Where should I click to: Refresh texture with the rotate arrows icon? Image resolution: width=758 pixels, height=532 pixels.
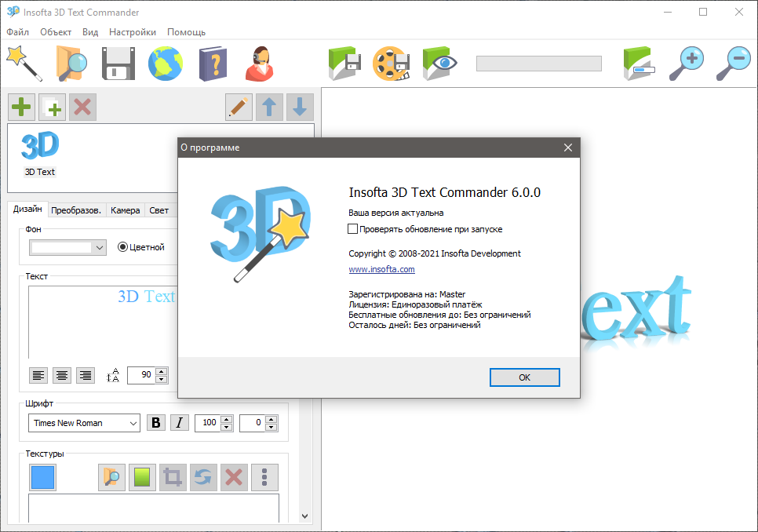pyautogui.click(x=203, y=477)
